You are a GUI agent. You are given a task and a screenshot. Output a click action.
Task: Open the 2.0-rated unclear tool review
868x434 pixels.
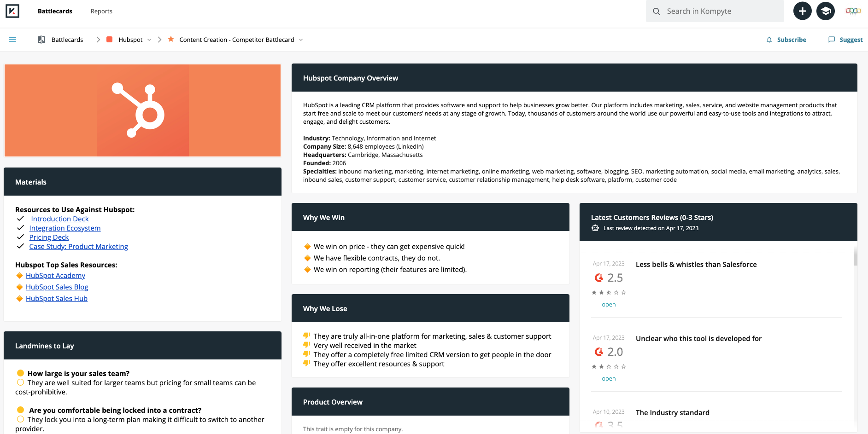[x=609, y=379]
